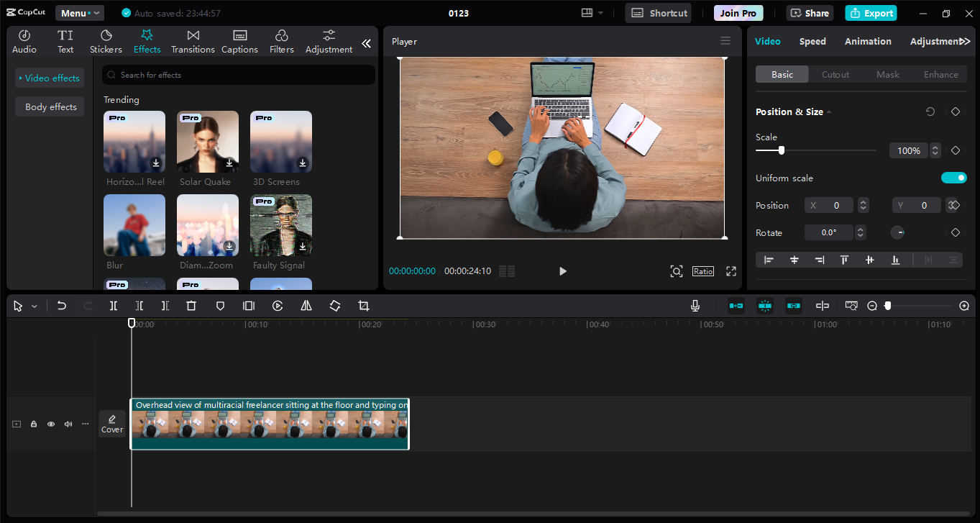Click the Undo icon above the timeline

pyautogui.click(x=61, y=306)
